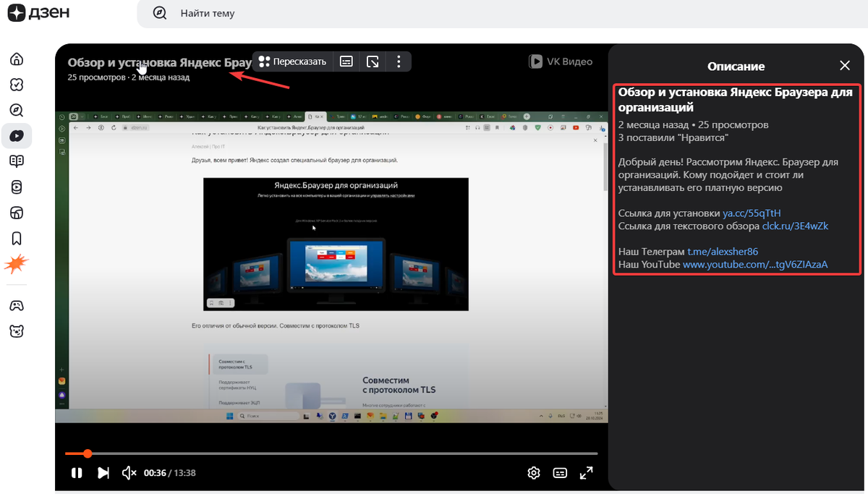Open the three-dots more menu on video
The image size is (868, 494).
coord(399,61)
